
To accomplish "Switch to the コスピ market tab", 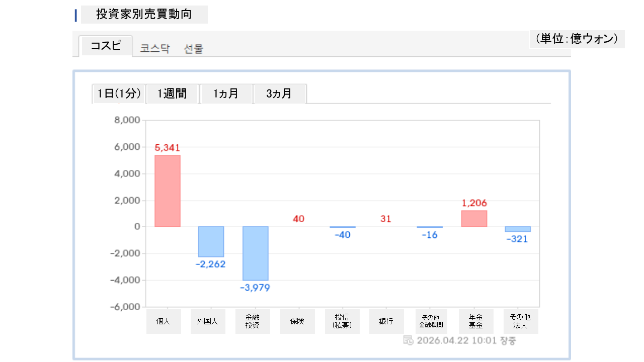I will (x=106, y=46).
